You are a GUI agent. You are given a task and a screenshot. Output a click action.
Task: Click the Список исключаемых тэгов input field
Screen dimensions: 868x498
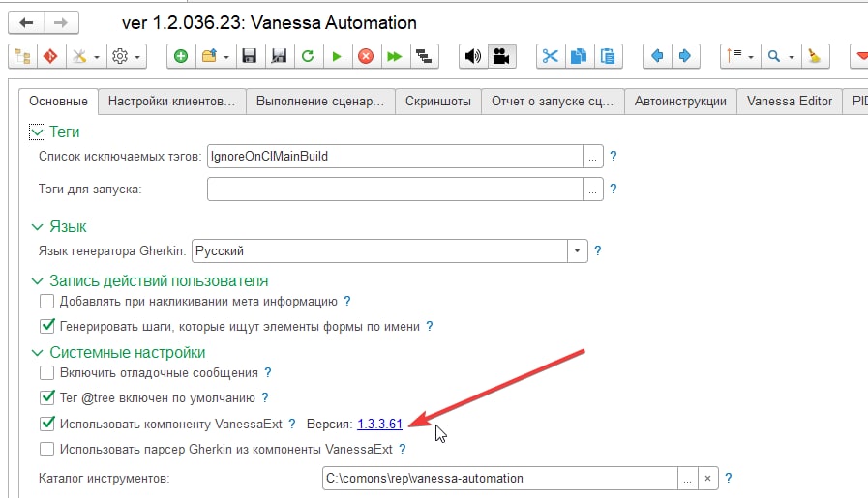click(x=395, y=156)
